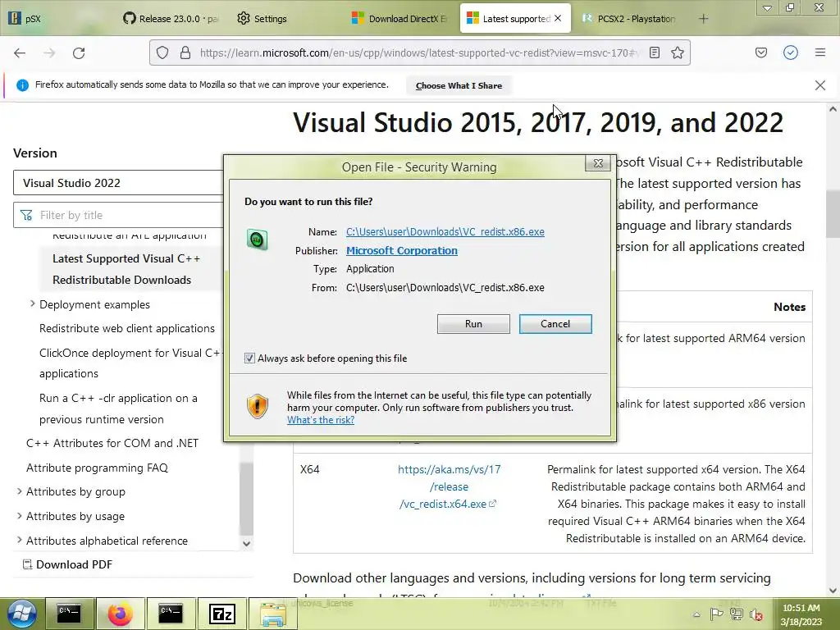Screen dimensions: 840x630
Task: Switch to the Release 23.0.0 GitHub tab
Action: (x=171, y=19)
